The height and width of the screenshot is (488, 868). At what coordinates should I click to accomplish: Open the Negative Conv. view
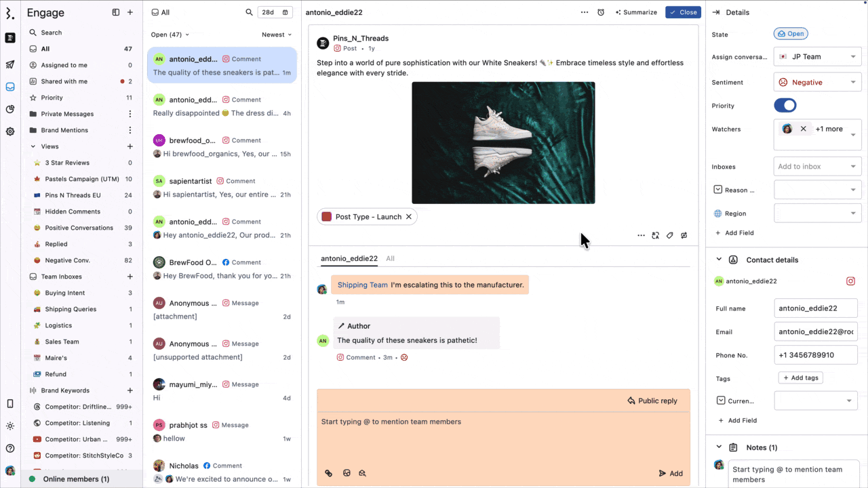[67, 260]
